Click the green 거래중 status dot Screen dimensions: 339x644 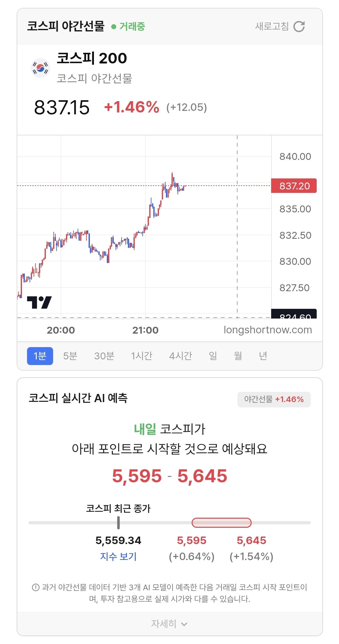[114, 27]
